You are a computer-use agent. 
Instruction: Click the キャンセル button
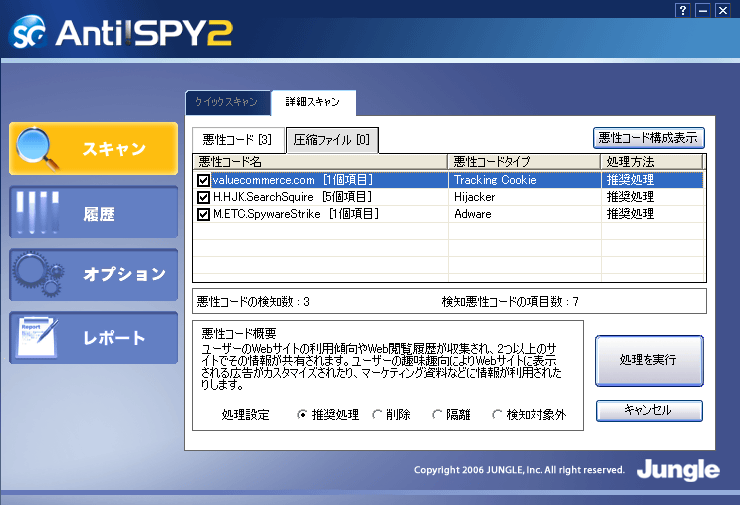pos(648,410)
